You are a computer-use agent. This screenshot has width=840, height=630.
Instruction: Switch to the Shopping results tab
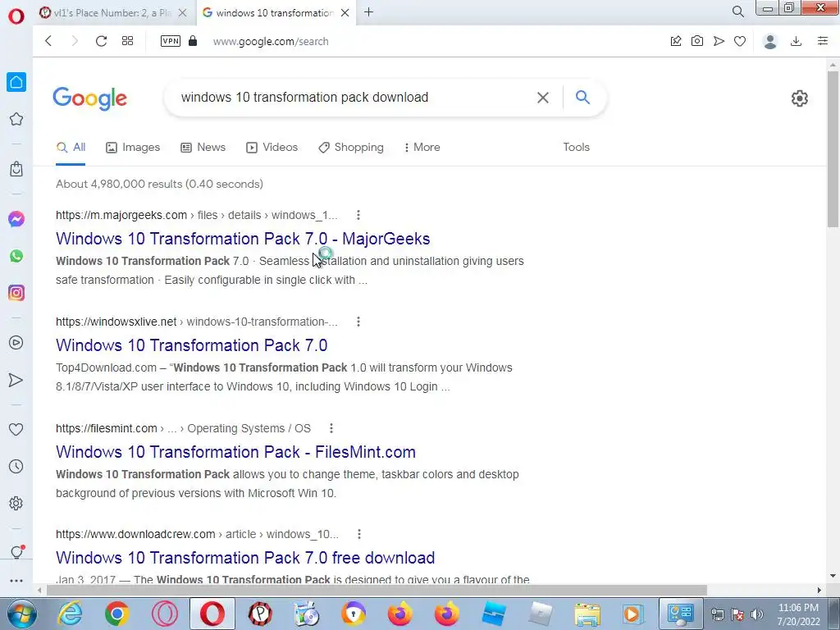[351, 148]
